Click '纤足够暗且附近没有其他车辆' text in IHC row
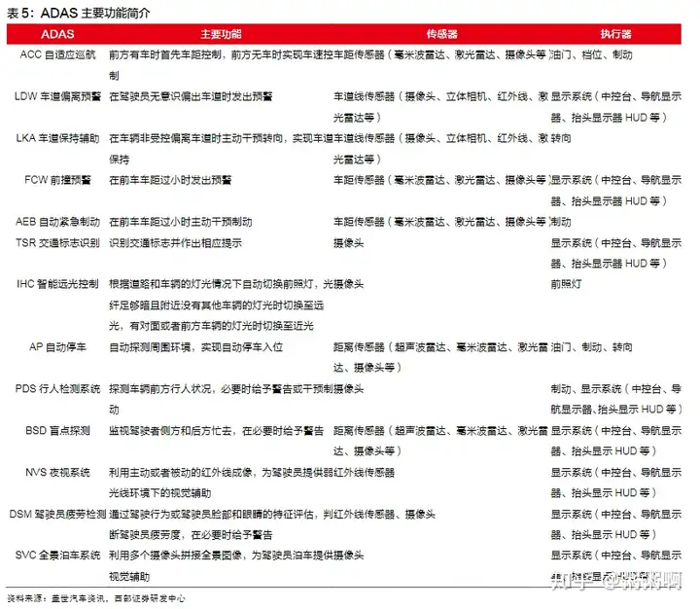 (175, 305)
